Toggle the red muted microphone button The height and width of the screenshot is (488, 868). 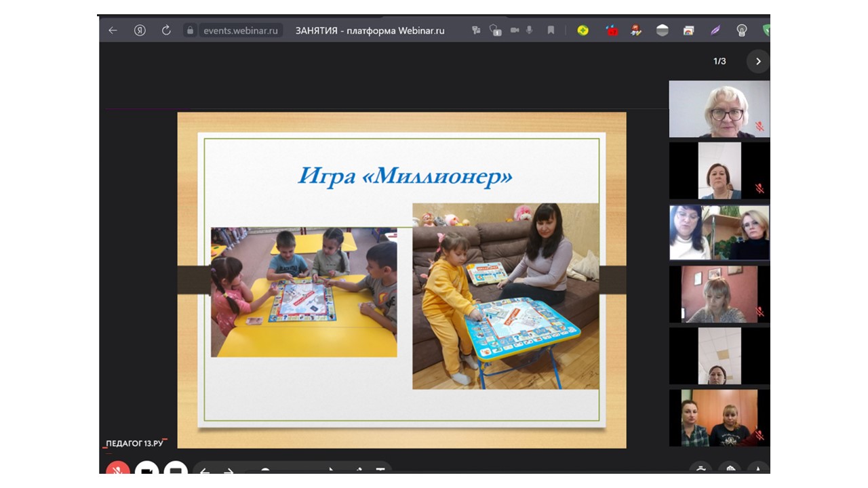pos(117,468)
